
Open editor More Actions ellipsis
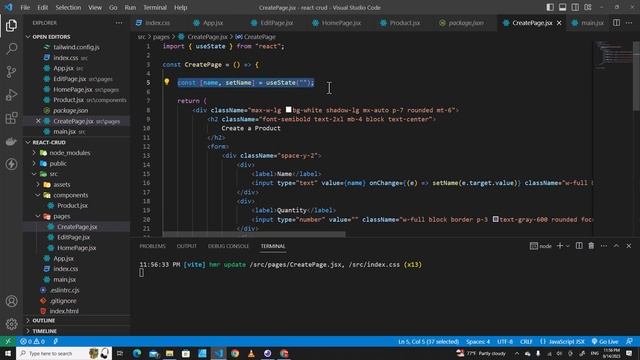point(629,23)
